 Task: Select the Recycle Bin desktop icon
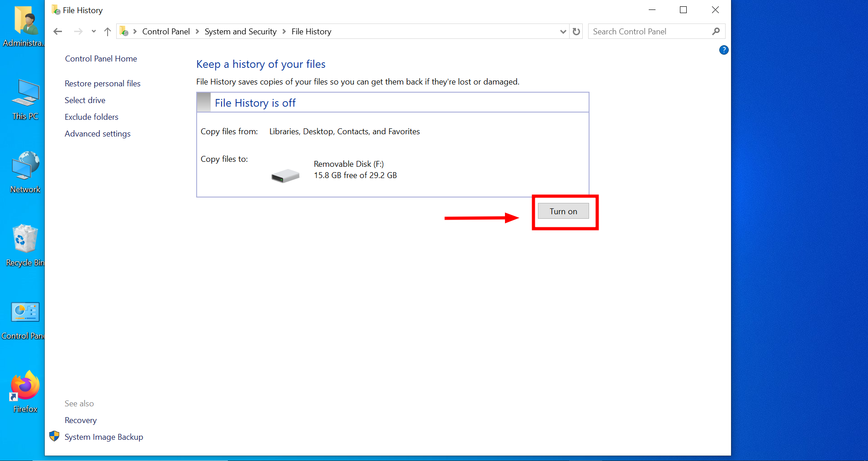(x=25, y=246)
